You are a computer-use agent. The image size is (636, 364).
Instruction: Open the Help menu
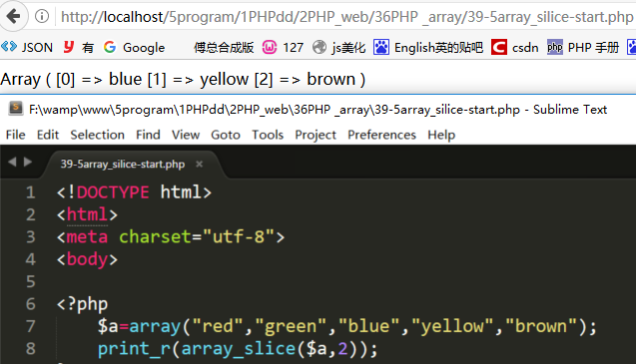(441, 135)
